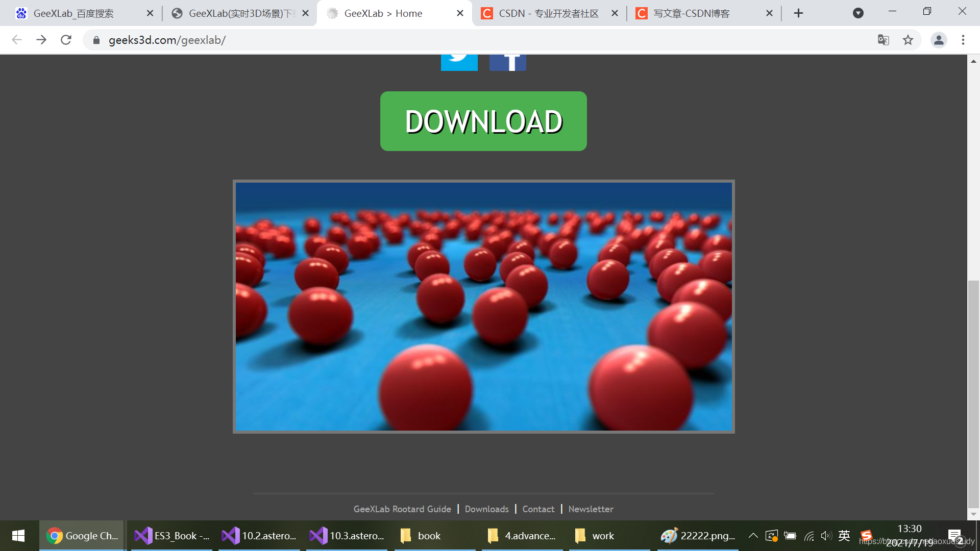Show hidden system tray icons
This screenshot has height=551, width=980.
coord(753,536)
